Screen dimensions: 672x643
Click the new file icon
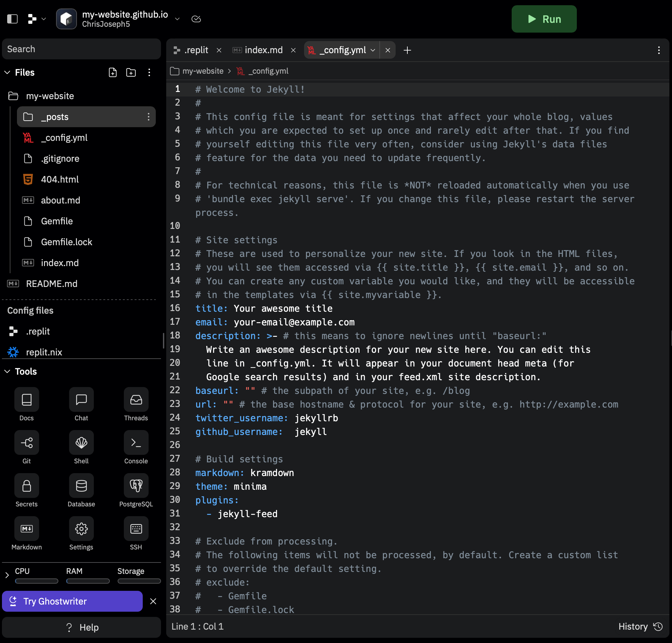tap(113, 72)
